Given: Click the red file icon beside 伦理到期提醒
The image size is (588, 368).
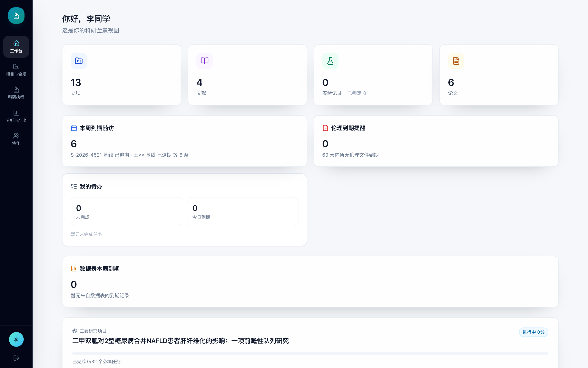Looking at the screenshot, I should [x=325, y=128].
